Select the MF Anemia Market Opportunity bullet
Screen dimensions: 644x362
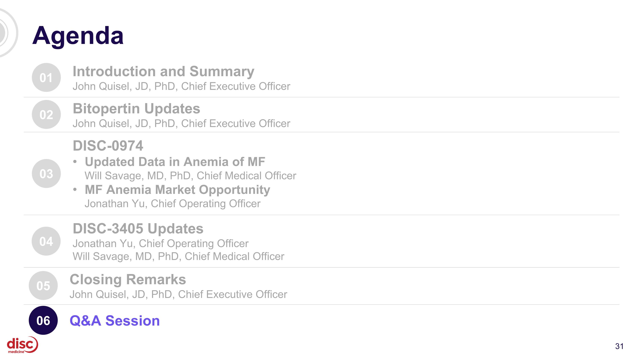(x=177, y=190)
